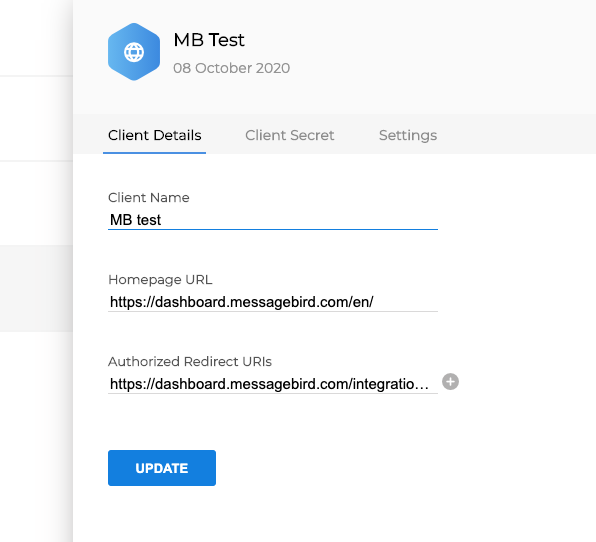Screen dimensions: 596x542
Task: Click the MB Test title heading
Action: click(209, 40)
